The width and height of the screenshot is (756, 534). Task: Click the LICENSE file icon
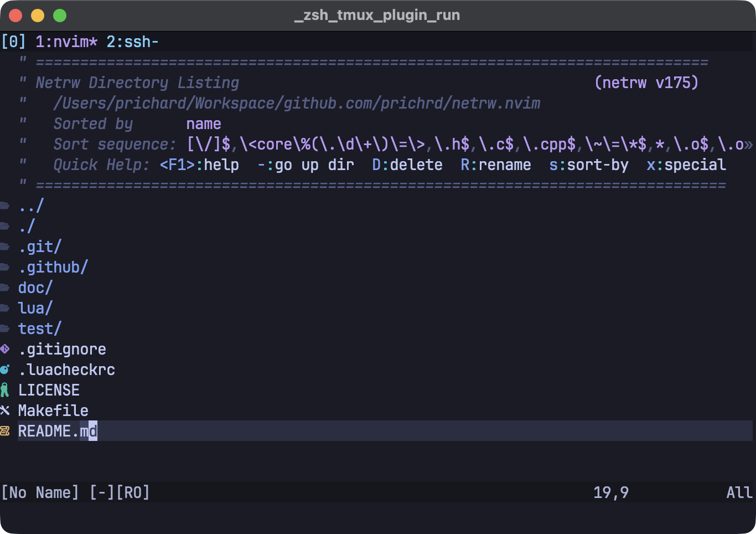[x=6, y=390]
